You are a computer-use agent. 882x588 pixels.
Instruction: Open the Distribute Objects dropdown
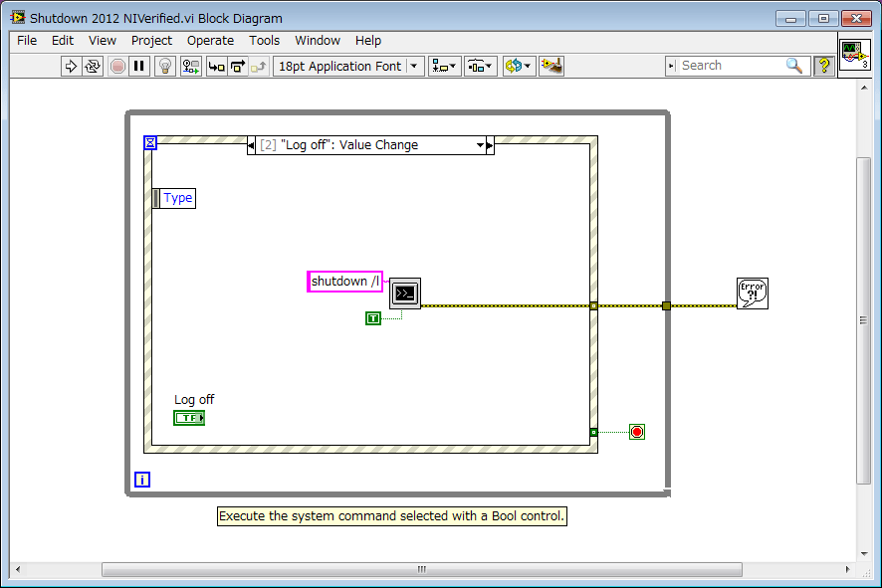[x=481, y=67]
